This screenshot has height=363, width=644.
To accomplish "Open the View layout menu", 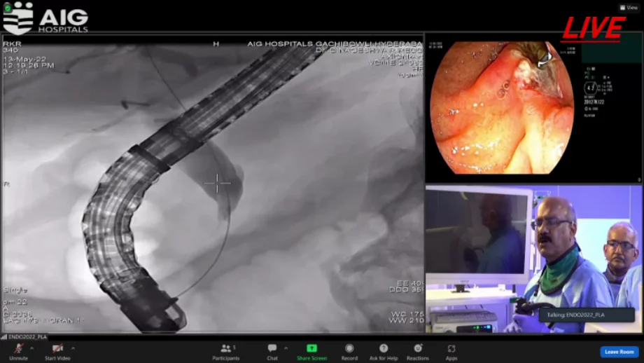I will pyautogui.click(x=629, y=7).
